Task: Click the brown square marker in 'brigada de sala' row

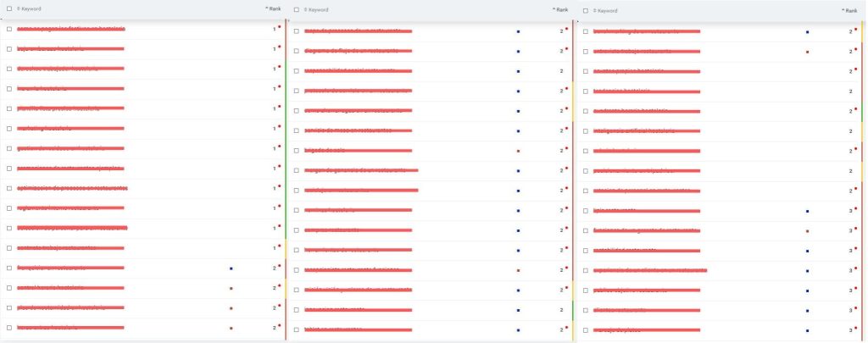Action: click(x=518, y=151)
